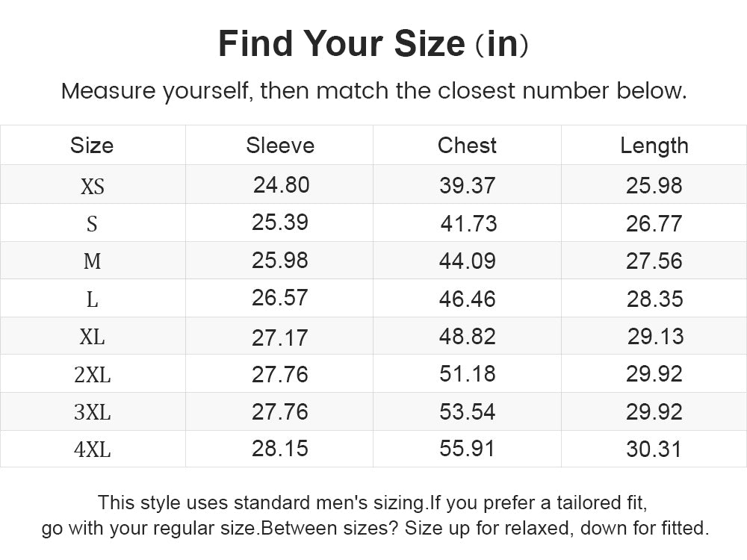Click the 'Measure yourself' instruction text
The width and height of the screenshot is (747, 560).
coord(374,90)
